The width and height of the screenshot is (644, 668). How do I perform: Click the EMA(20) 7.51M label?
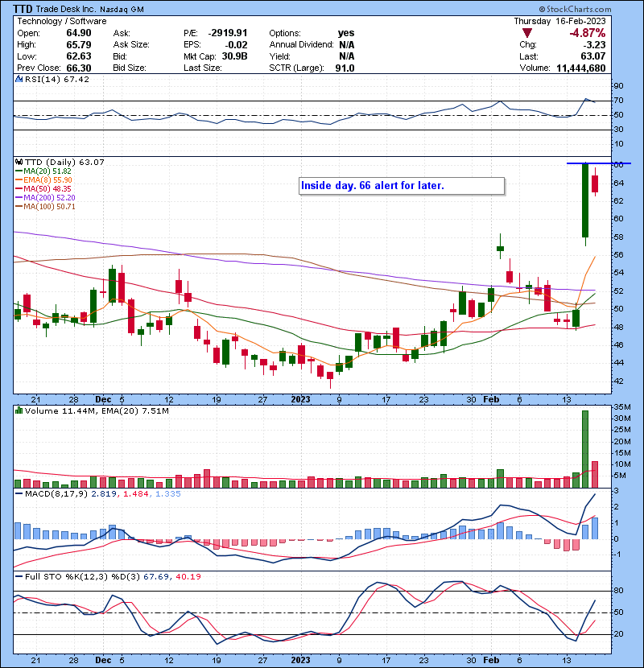pos(135,410)
